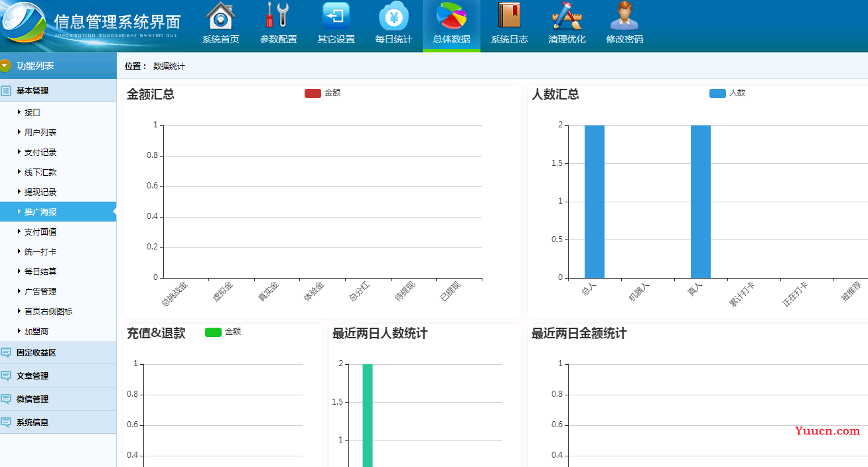Expand the 系统信息 section
Screen dimensions: 868x467
[58, 422]
